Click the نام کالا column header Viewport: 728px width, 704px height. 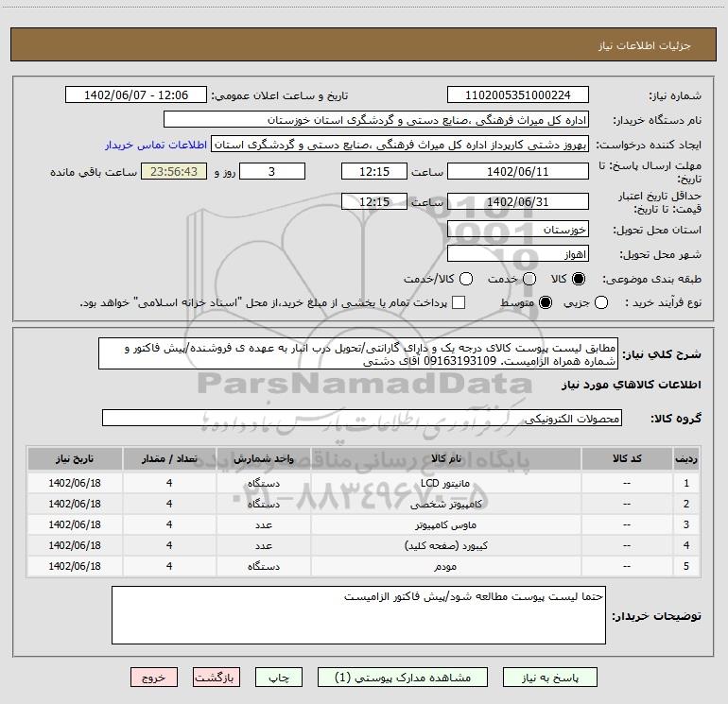click(445, 459)
